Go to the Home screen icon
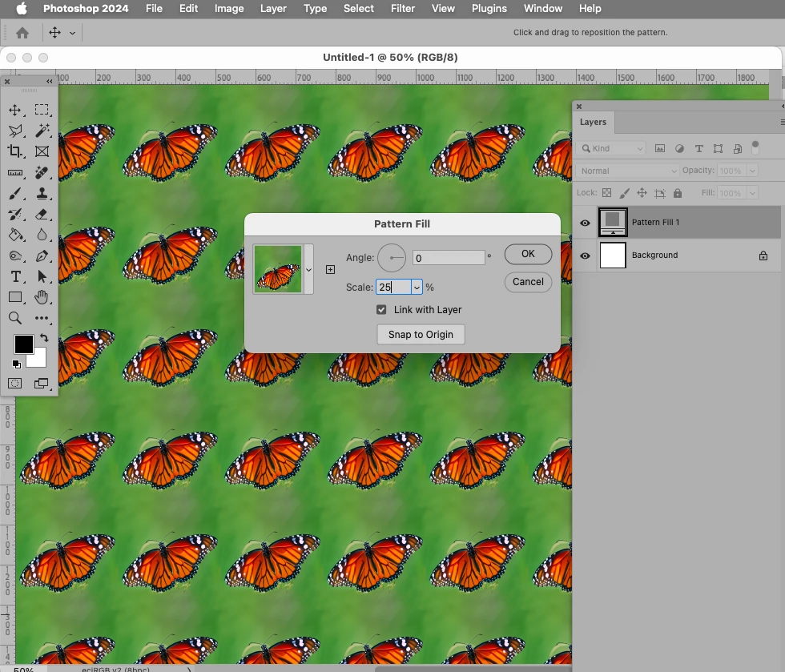This screenshot has height=672, width=785. coord(22,33)
